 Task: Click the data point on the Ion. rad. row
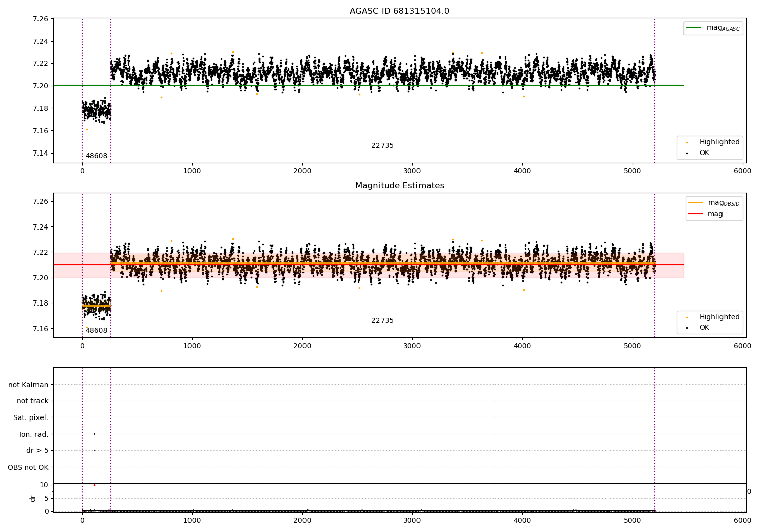coord(94,434)
